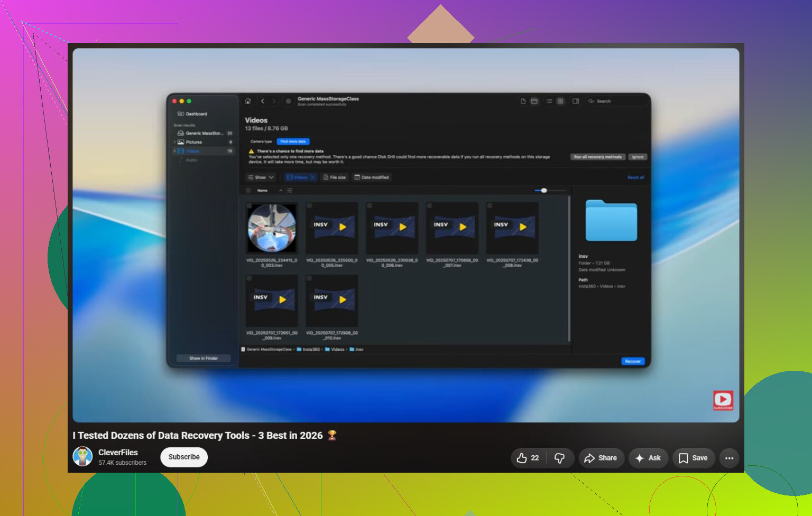Click the red Subscribe watermark on video
This screenshot has height=516, width=812.
click(723, 400)
